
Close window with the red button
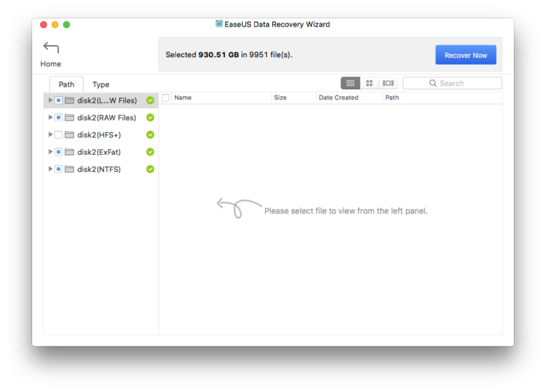click(x=44, y=25)
